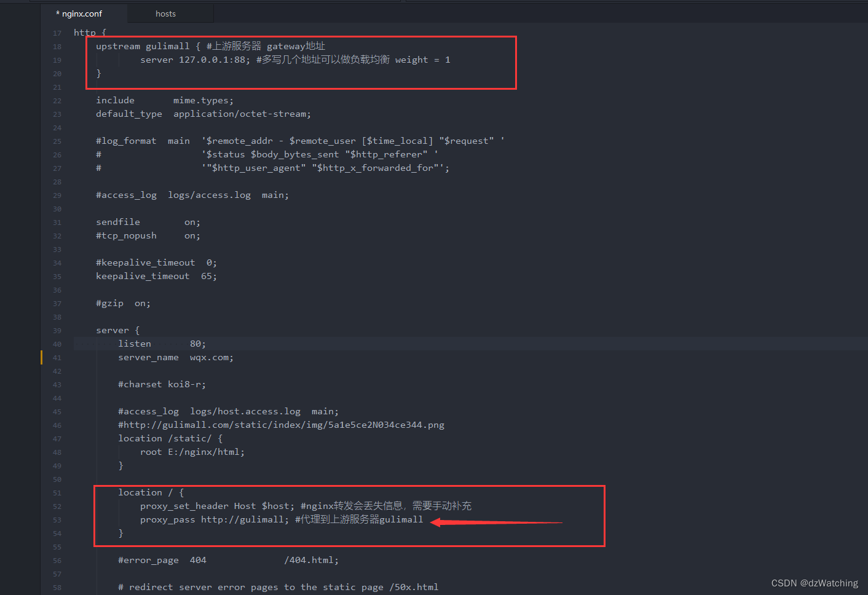This screenshot has height=595, width=868.
Task: Click the commented gulimall.com static png URL line
Action: pyautogui.click(x=281, y=425)
